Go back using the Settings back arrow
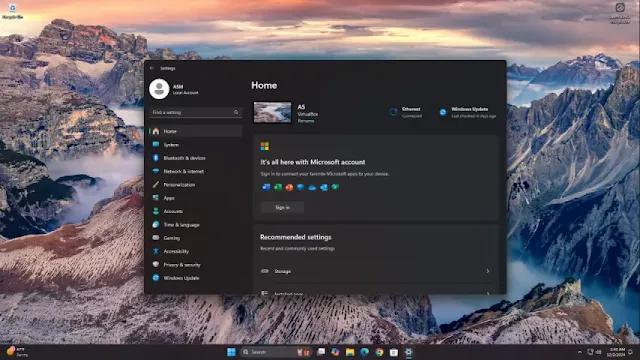This screenshot has width=640, height=360. point(152,68)
